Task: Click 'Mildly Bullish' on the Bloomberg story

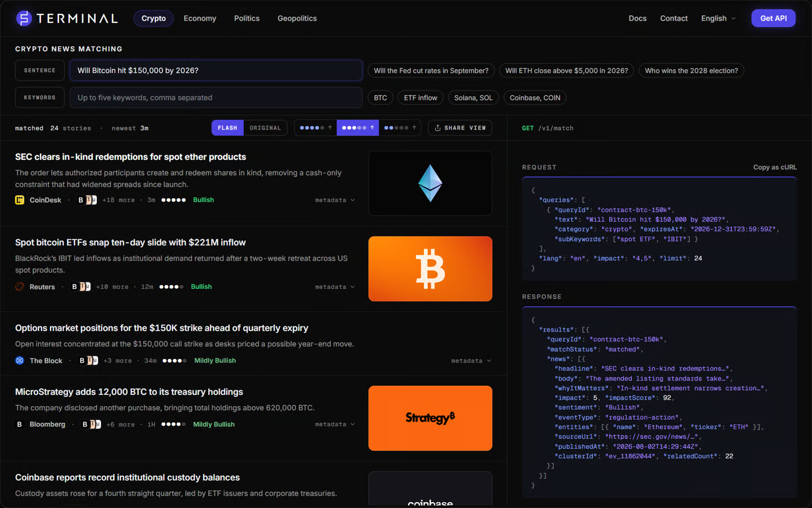Action: click(214, 424)
